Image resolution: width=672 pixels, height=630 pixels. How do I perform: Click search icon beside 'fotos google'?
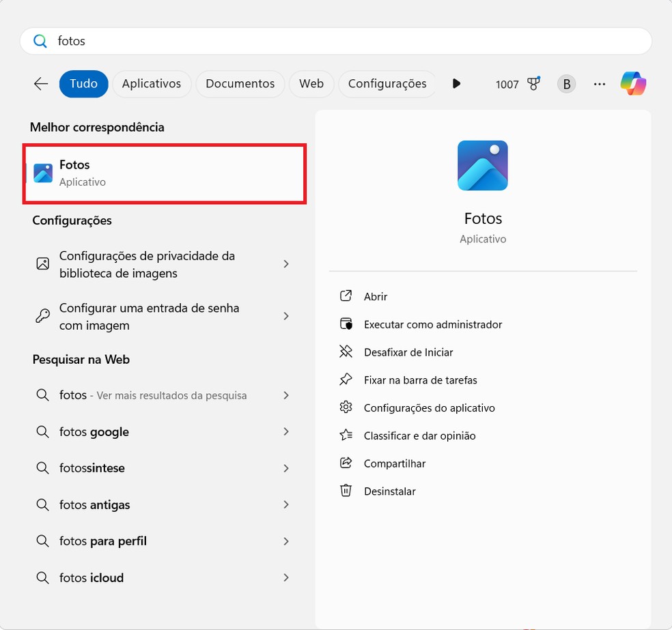click(x=42, y=431)
